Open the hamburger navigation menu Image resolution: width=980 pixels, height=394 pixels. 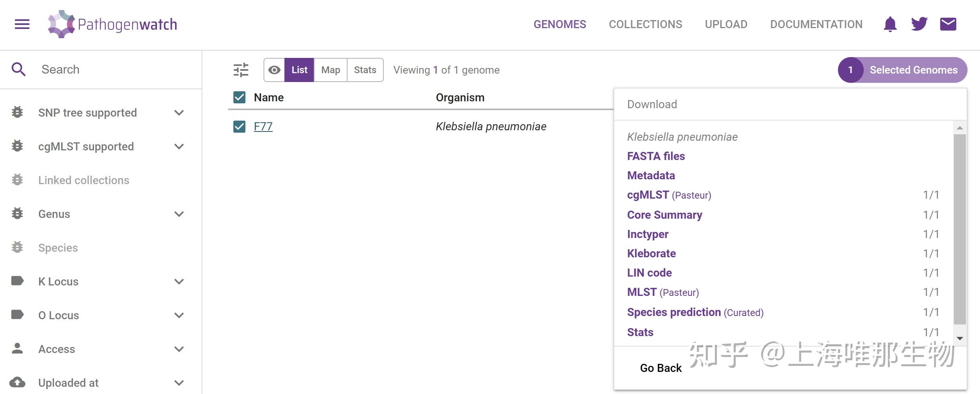(x=22, y=24)
